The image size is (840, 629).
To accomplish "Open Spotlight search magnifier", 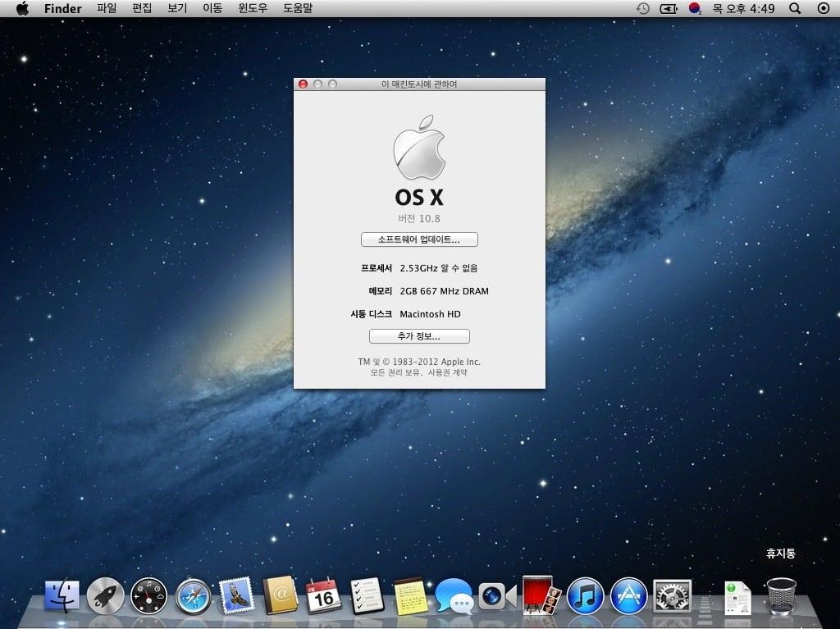I will (795, 8).
